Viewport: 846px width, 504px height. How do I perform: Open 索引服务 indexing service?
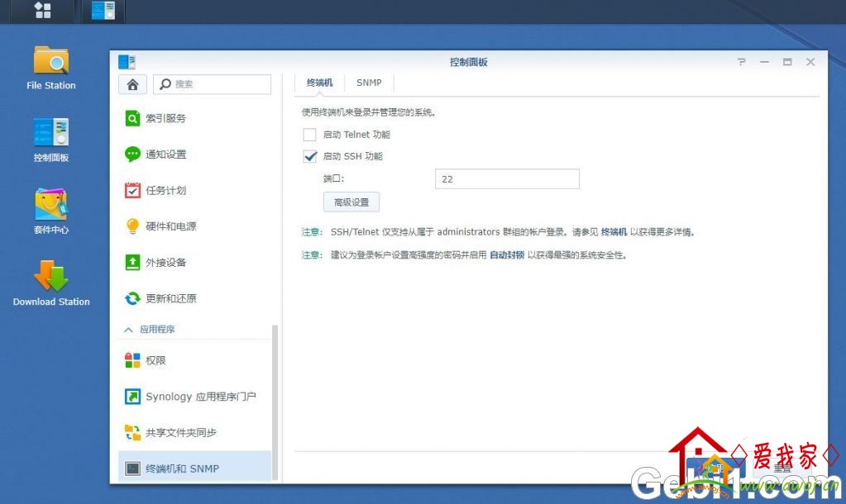click(x=165, y=118)
